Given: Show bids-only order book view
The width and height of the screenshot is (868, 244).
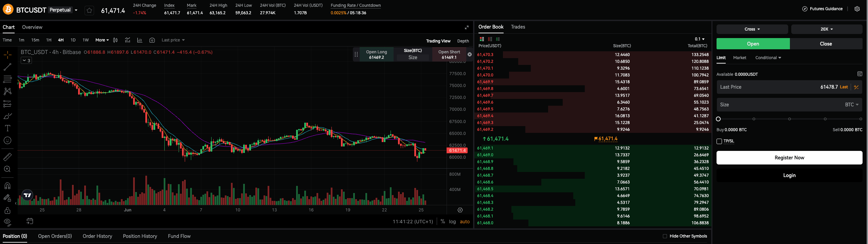Looking at the screenshot, I should tap(498, 39).
